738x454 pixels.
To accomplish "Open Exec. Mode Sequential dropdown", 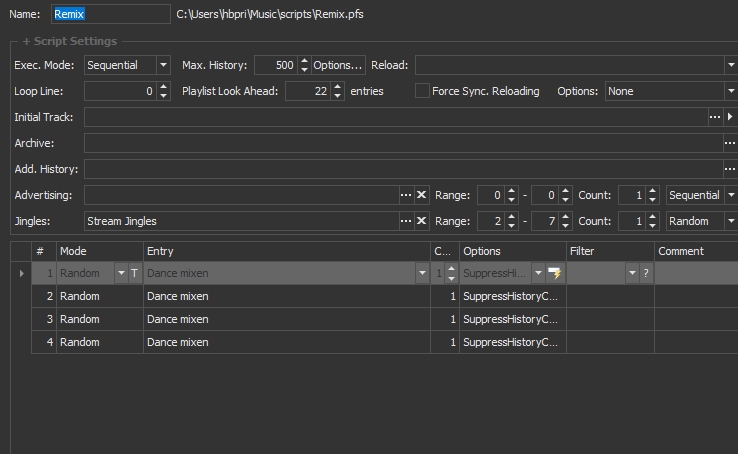I will (x=163, y=65).
